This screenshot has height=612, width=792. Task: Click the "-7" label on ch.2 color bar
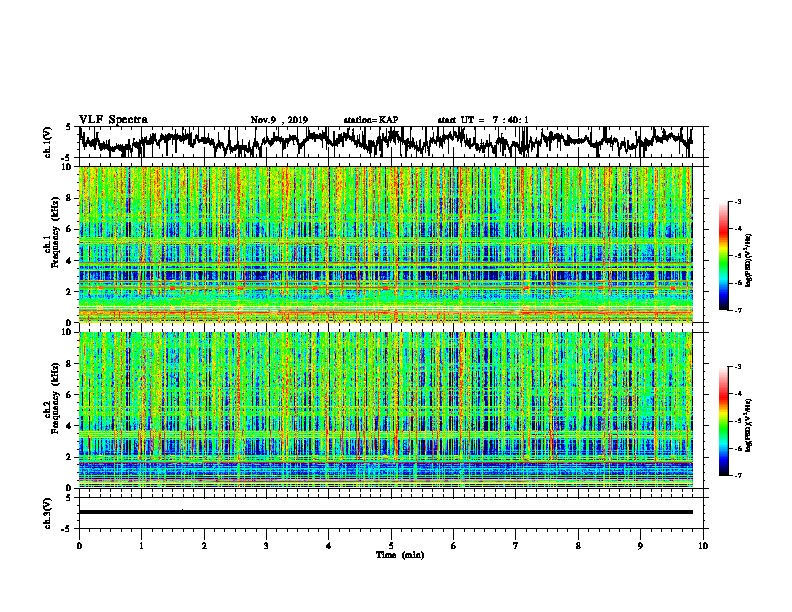pos(737,475)
